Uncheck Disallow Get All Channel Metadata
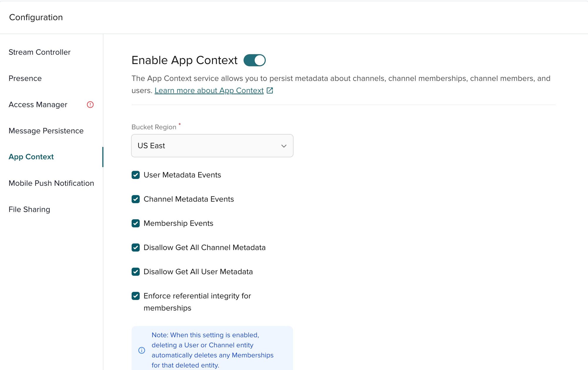The height and width of the screenshot is (370, 588). coord(136,247)
